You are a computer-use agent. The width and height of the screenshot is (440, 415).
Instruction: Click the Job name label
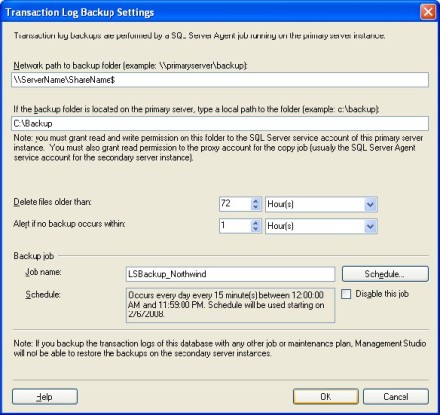43,272
